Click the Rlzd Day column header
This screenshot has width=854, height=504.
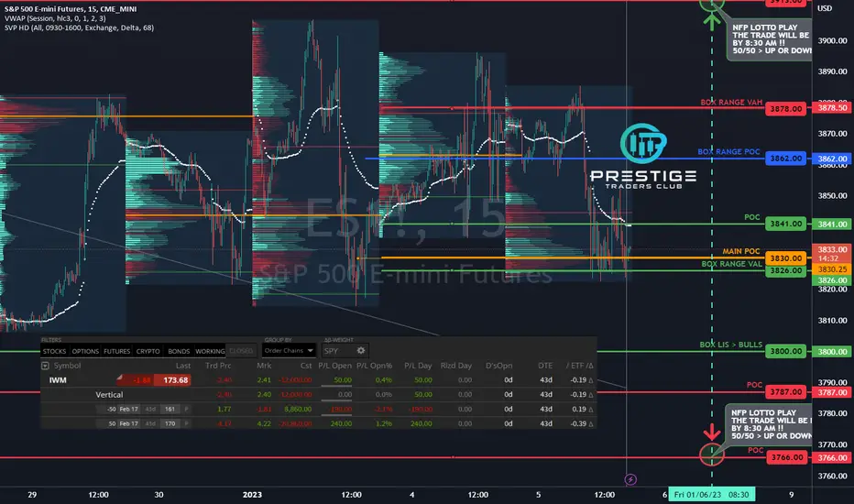coord(456,366)
